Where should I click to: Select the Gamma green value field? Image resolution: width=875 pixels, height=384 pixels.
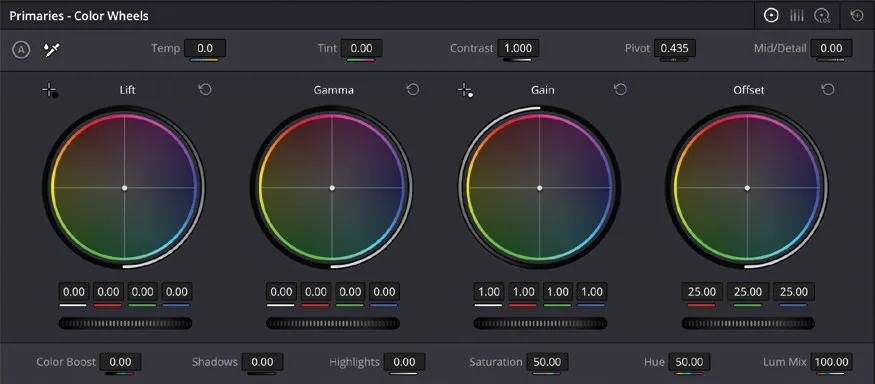coord(350,291)
